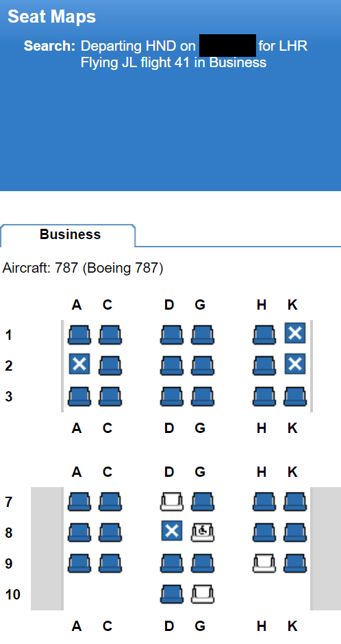Select available seat 7D

tap(171, 502)
